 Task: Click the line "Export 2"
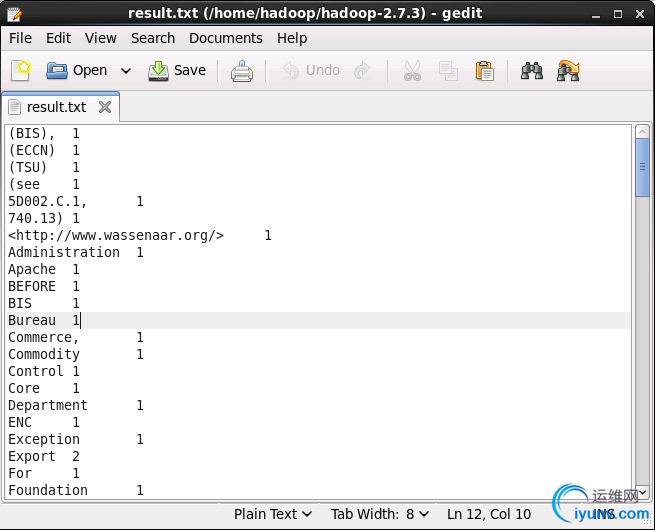44,456
